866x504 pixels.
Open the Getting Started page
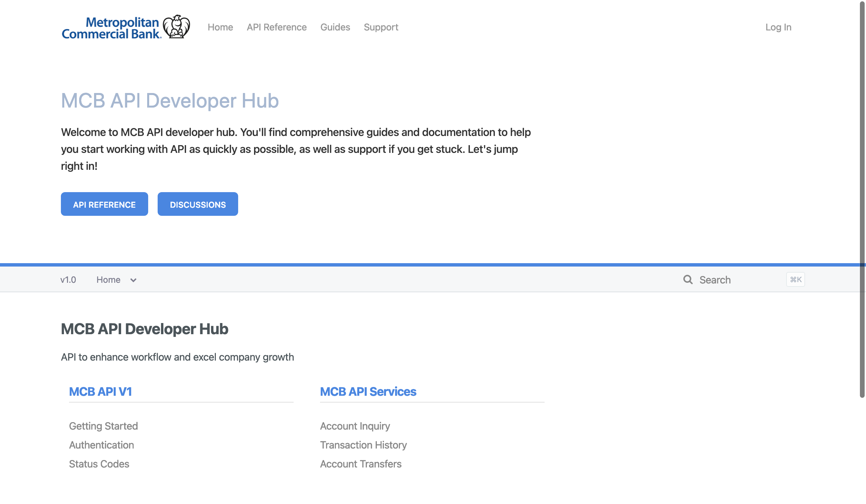coord(104,426)
